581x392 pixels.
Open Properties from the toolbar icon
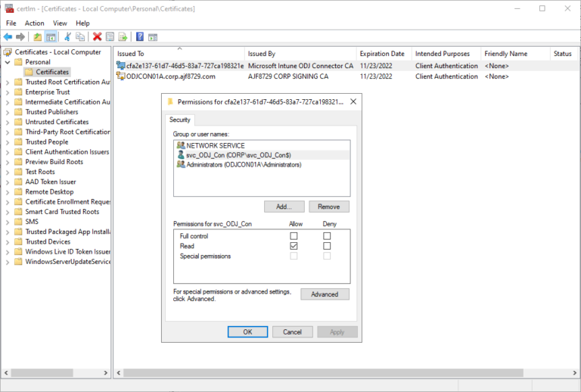click(x=110, y=36)
